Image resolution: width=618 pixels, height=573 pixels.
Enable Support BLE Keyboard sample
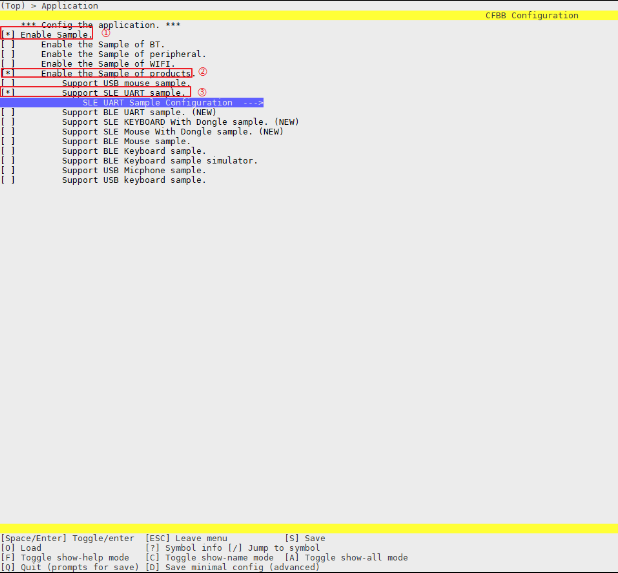(x=8, y=151)
